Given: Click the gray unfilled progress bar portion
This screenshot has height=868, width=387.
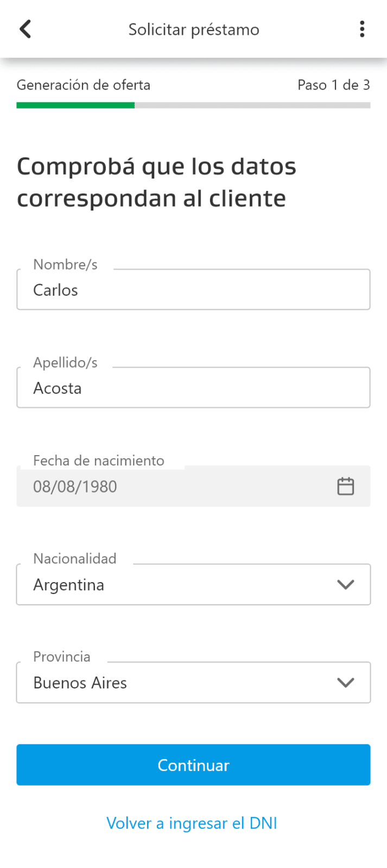Looking at the screenshot, I should [x=252, y=105].
